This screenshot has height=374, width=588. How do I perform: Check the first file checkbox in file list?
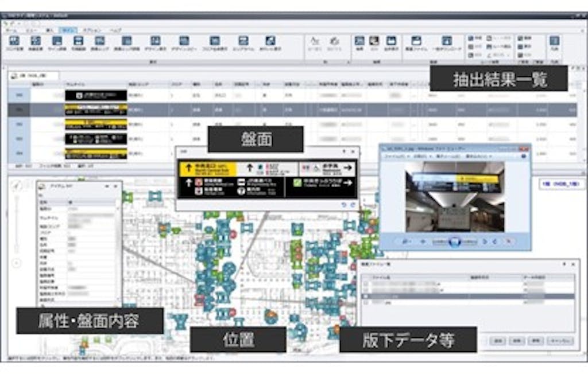pyautogui.click(x=365, y=284)
